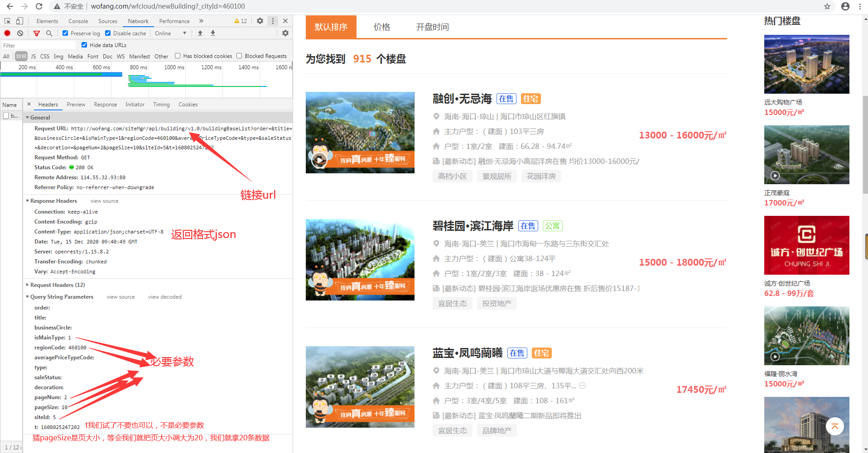Image resolution: width=868 pixels, height=453 pixels.
Task: Click the network Filter input field
Action: pyautogui.click(x=39, y=45)
